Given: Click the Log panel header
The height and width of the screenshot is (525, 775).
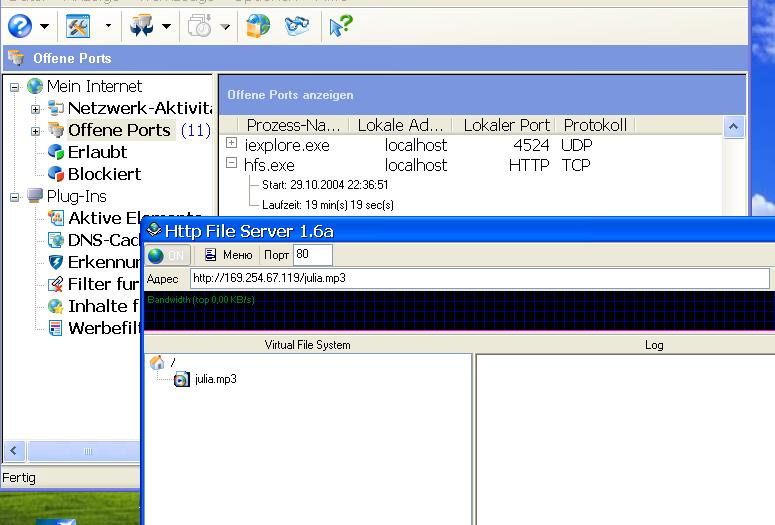Looking at the screenshot, I should click(x=654, y=345).
